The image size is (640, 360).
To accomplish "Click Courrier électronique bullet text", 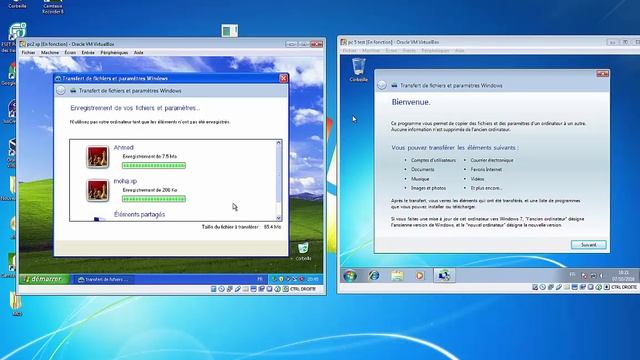I will [492, 160].
